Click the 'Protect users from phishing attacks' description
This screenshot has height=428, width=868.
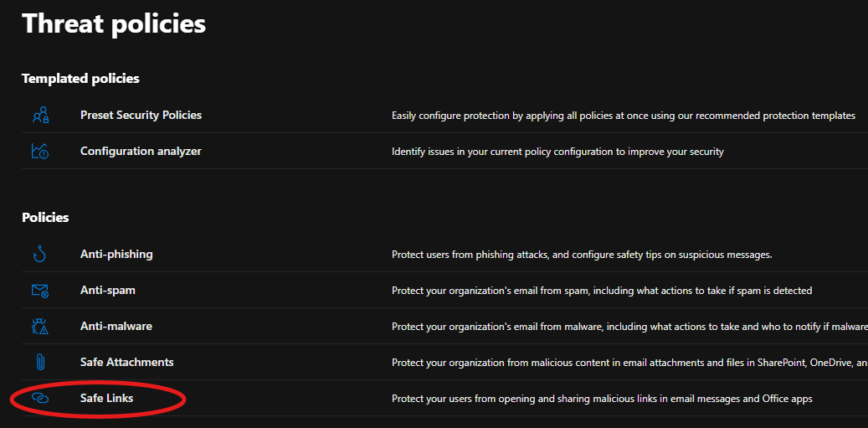[582, 255]
